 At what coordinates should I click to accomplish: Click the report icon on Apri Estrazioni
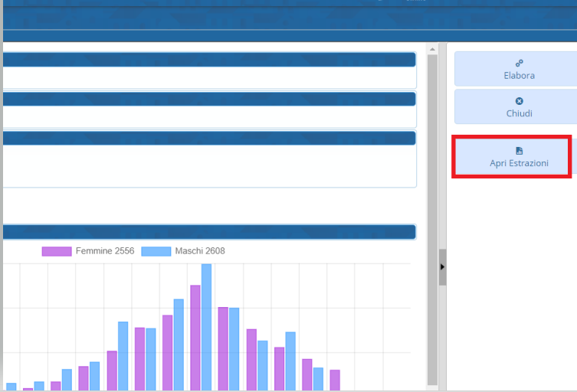519,151
